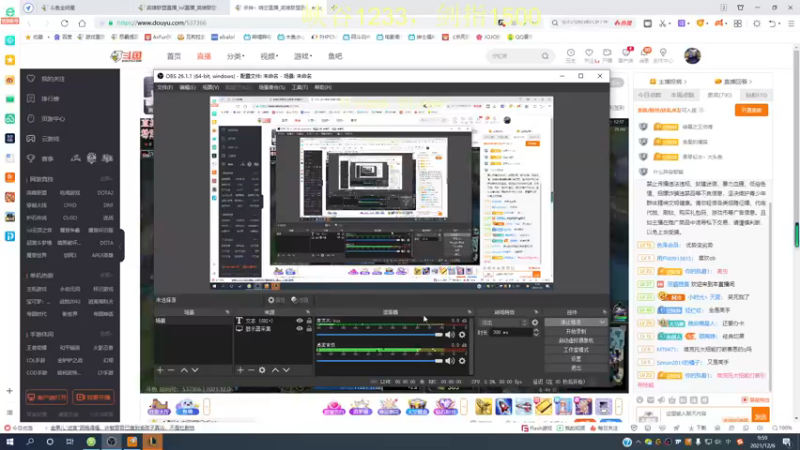The image size is (800, 450).
Task: Click the search magnifier in Douyu header
Action: pos(545,56)
